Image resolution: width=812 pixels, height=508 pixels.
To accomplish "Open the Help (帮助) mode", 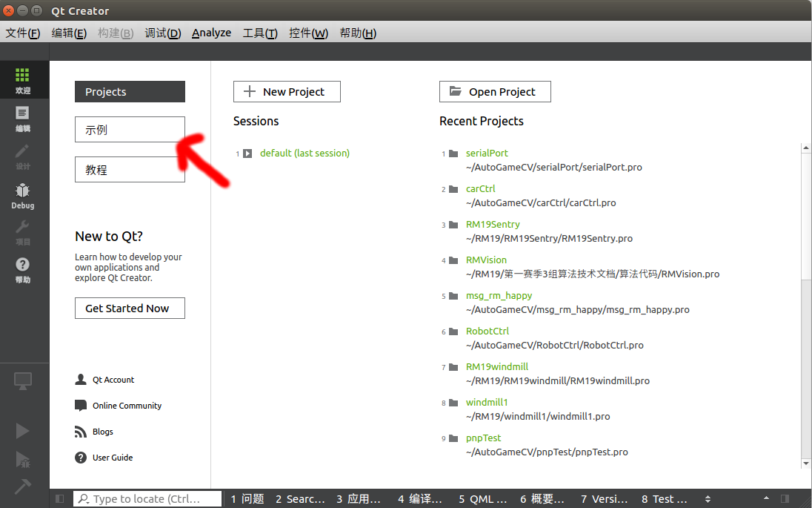I will [x=22, y=271].
